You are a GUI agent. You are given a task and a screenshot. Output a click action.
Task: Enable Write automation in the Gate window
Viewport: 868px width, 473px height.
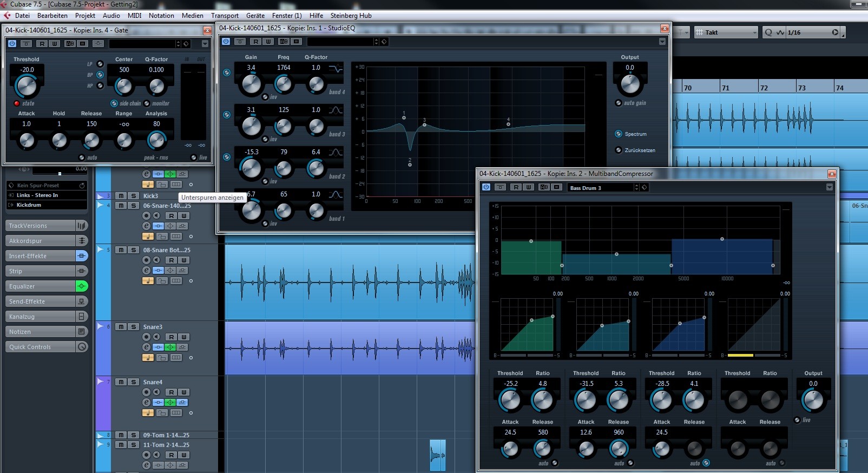54,43
